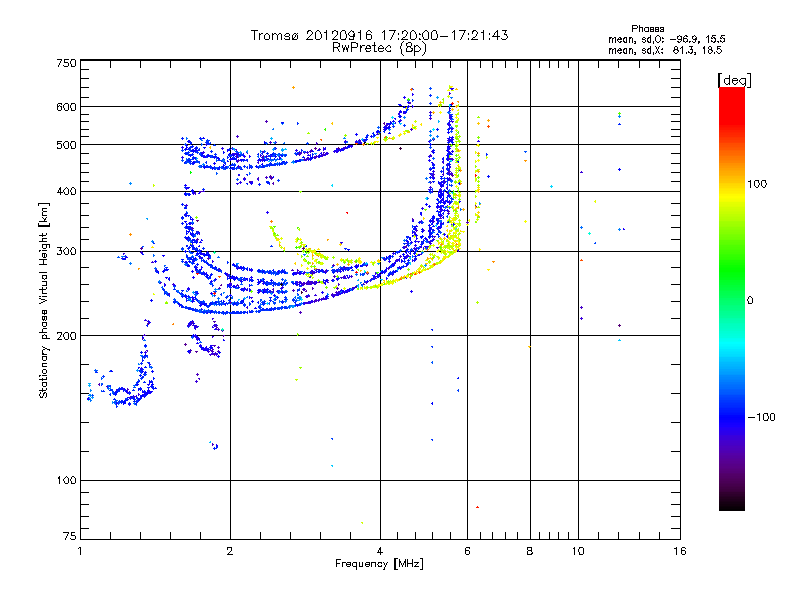Click the y-axis tick label '300'
This screenshot has height=600, width=800.
67,251
